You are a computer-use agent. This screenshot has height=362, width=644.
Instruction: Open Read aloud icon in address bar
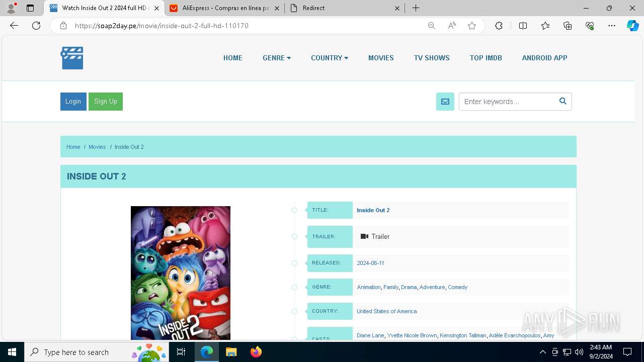point(452,26)
